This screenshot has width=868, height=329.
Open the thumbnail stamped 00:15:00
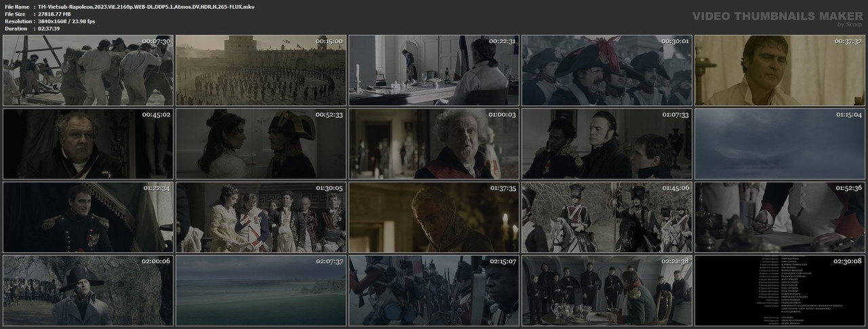(x=261, y=70)
